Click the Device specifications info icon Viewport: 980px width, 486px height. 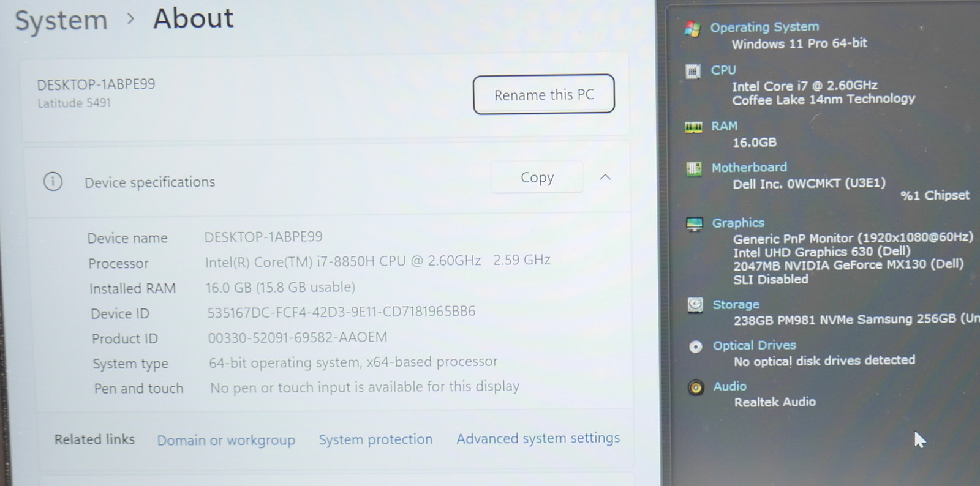[x=53, y=181]
